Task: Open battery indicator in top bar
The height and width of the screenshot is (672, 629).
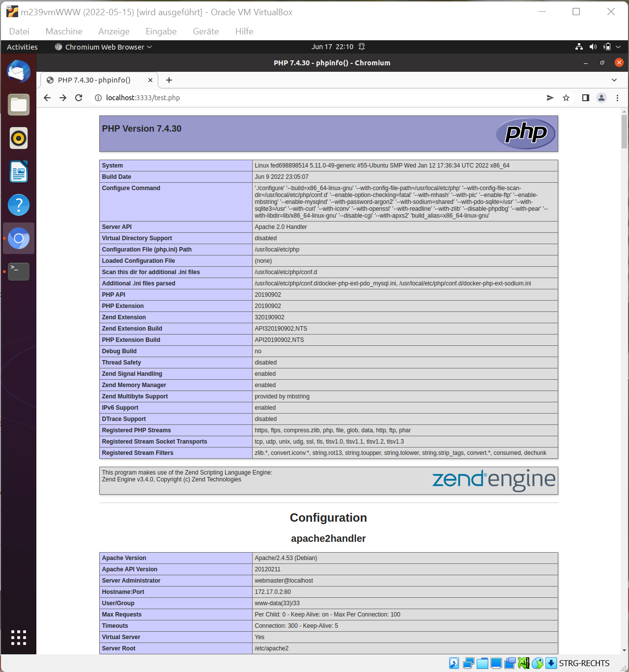Action: [607, 47]
